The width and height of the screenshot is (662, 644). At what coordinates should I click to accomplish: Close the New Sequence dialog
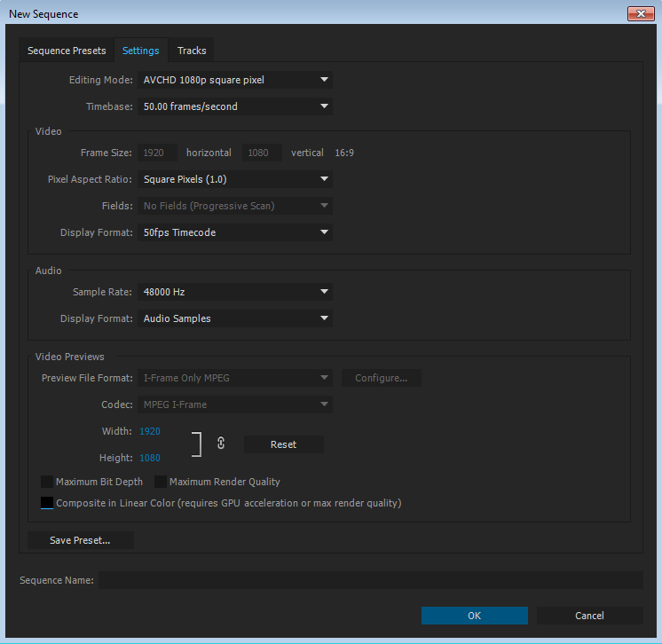(641, 13)
